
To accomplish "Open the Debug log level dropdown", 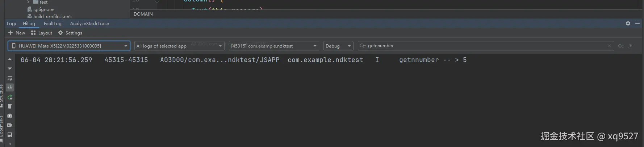I will (338, 46).
